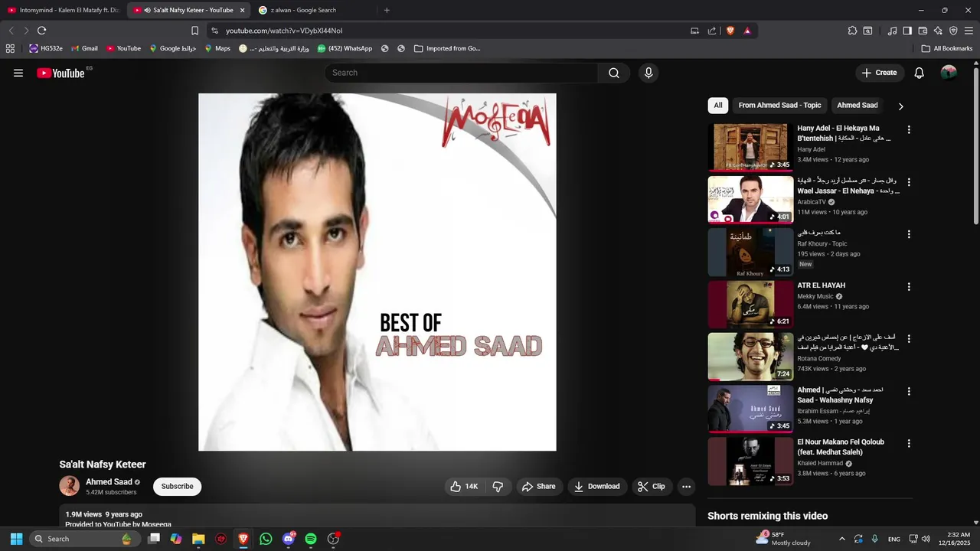This screenshot has width=980, height=551.
Task: Click the Clip button
Action: pos(652,487)
